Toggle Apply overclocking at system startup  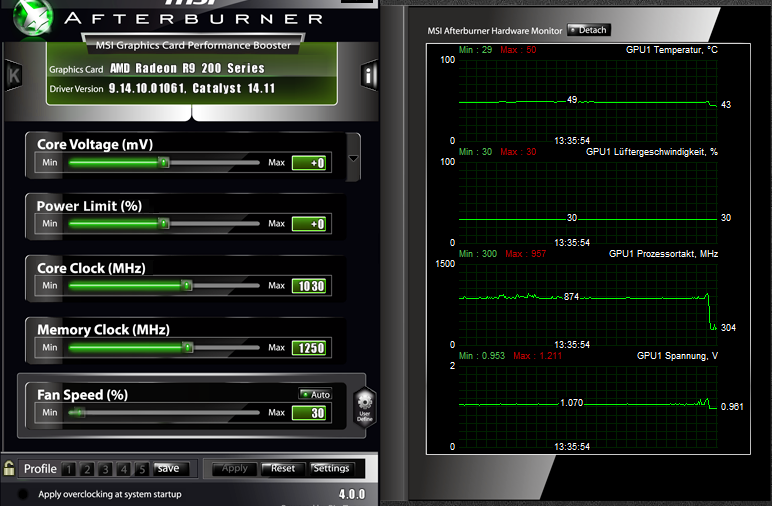pyautogui.click(x=23, y=494)
